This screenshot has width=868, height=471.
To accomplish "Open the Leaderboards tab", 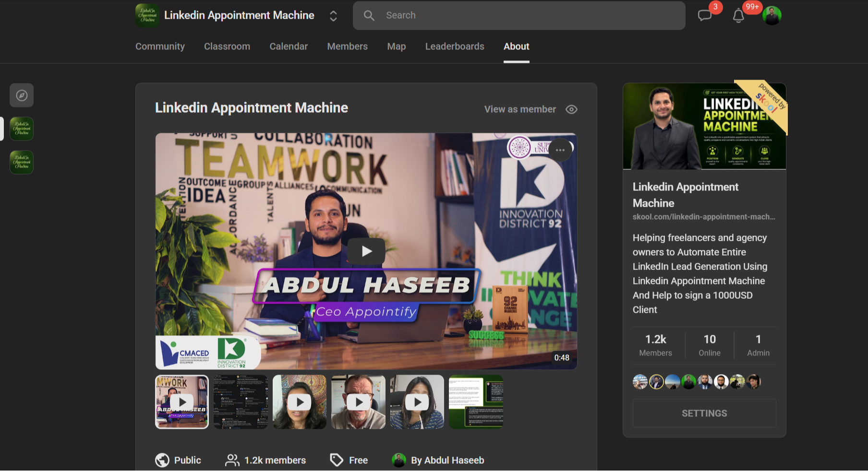I will click(455, 47).
